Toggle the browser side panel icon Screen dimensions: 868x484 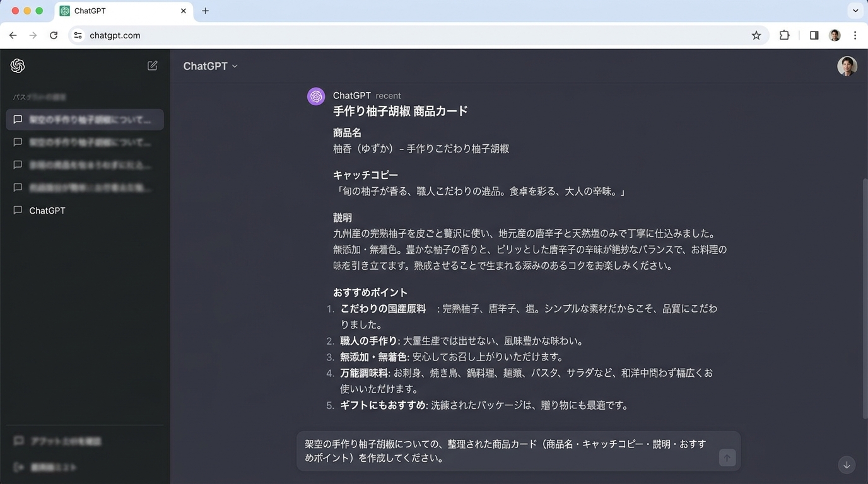pos(814,35)
